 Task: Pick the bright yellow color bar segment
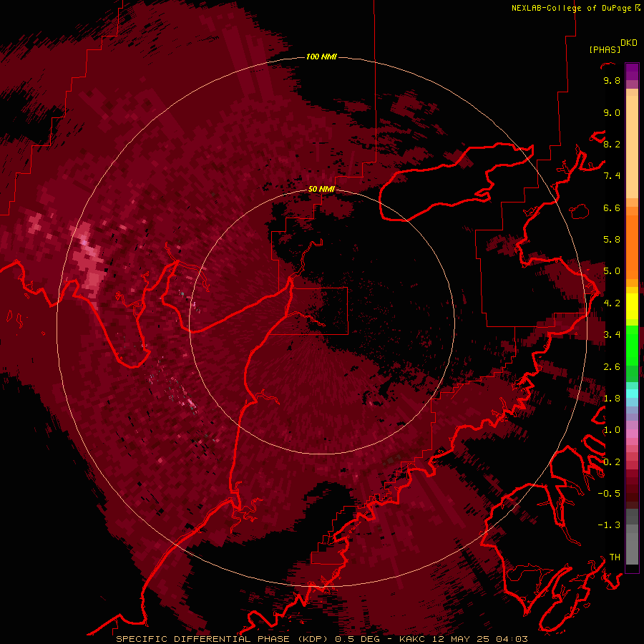[x=632, y=306]
